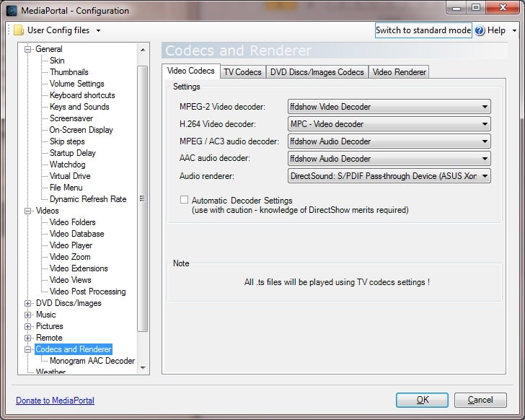Collapse the General tree node

point(28,49)
